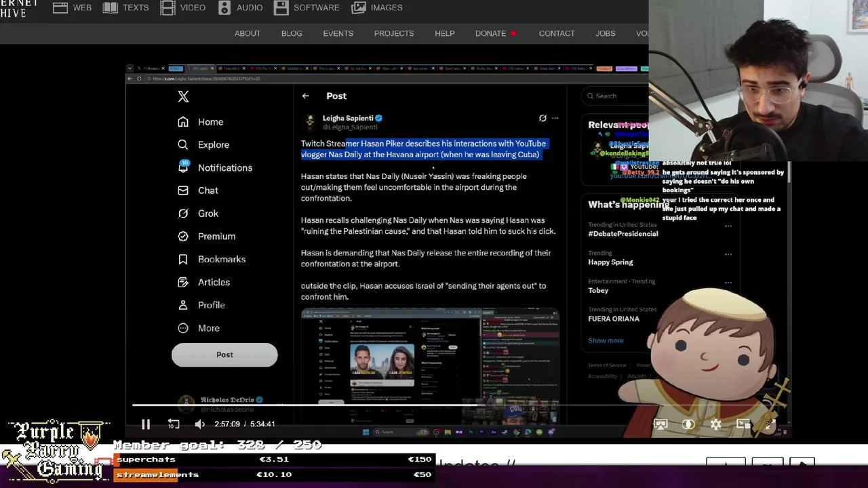Open the PROJECTS menu item

(x=394, y=33)
